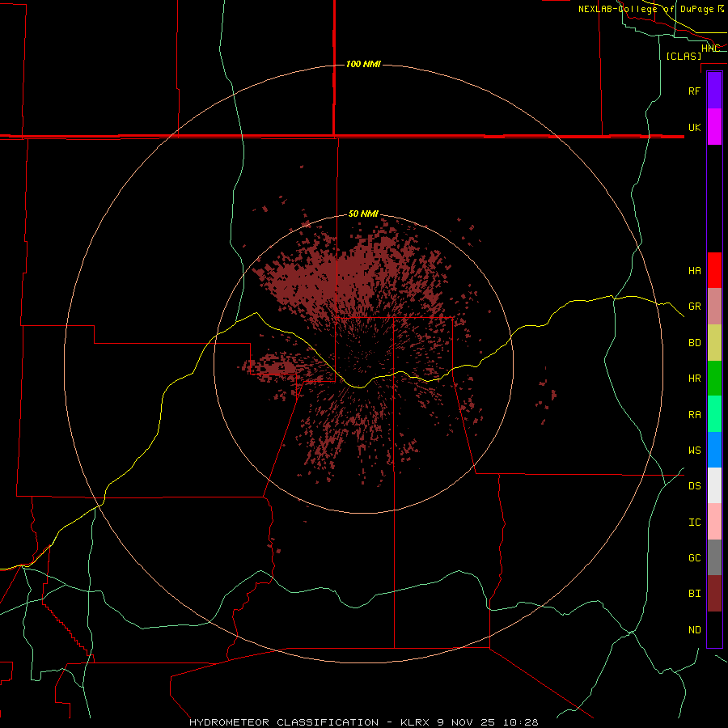Click the ND legend label

coord(694,630)
